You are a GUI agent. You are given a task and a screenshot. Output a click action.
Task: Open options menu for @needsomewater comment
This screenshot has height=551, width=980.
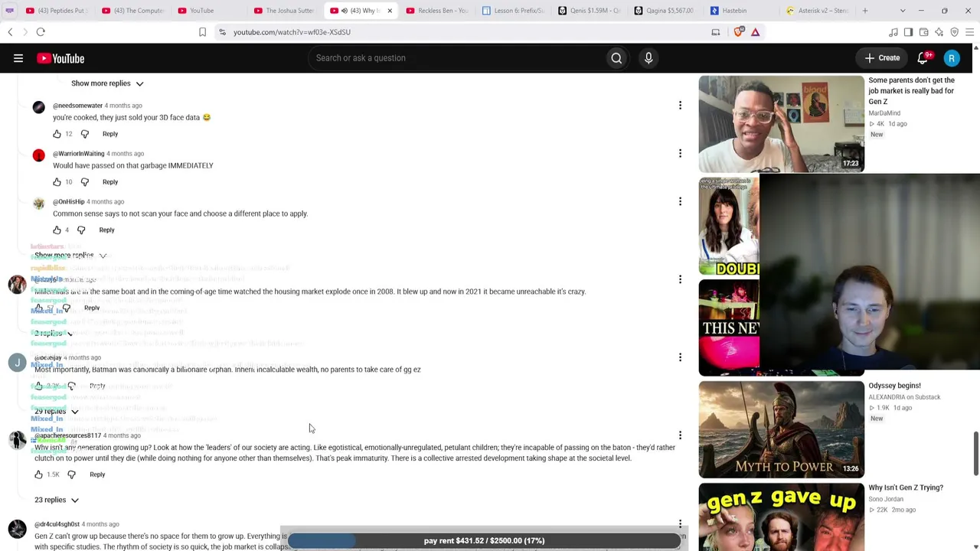pos(680,106)
